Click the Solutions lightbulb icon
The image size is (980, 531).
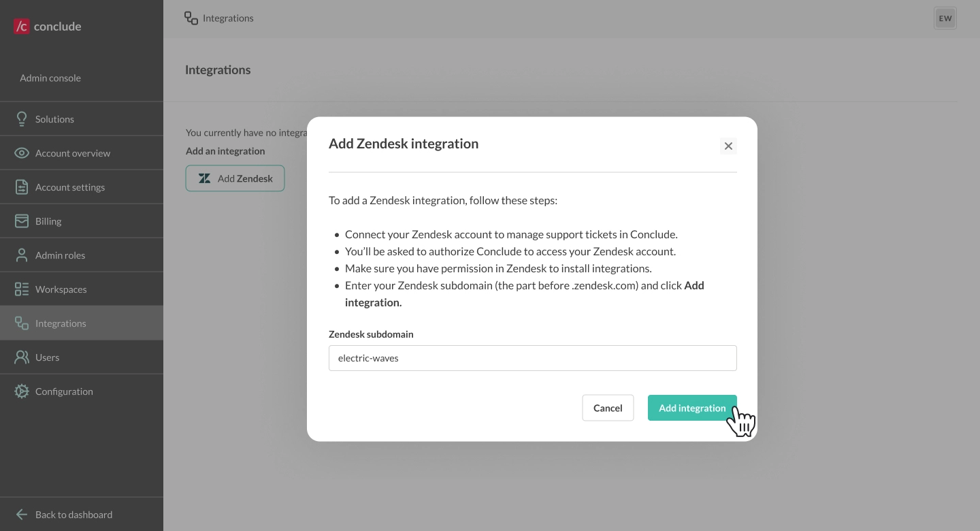pos(22,119)
